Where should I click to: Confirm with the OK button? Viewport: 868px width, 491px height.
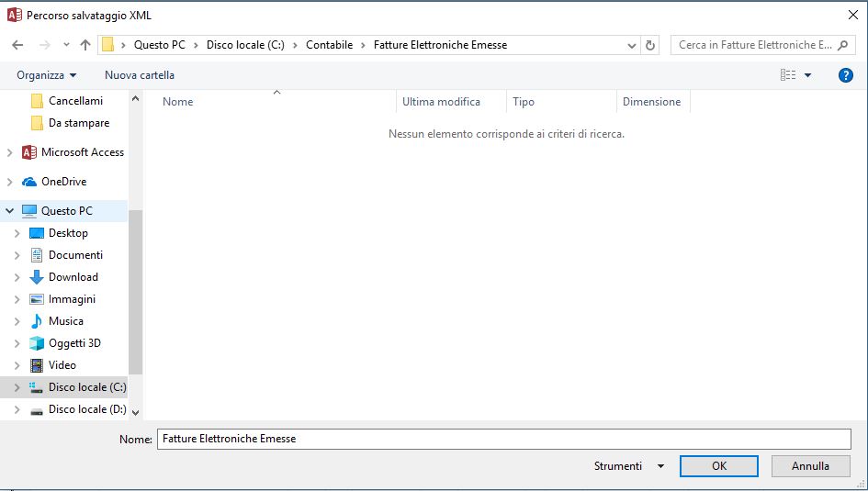pos(719,466)
